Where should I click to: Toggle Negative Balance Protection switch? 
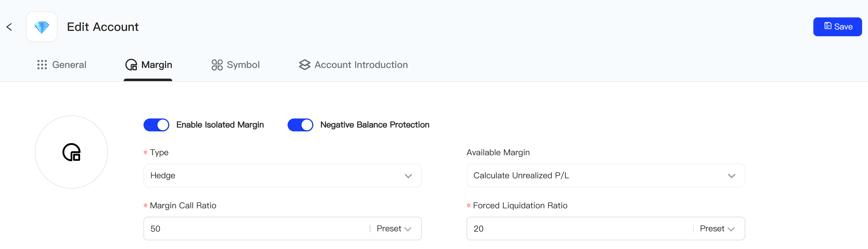point(300,125)
